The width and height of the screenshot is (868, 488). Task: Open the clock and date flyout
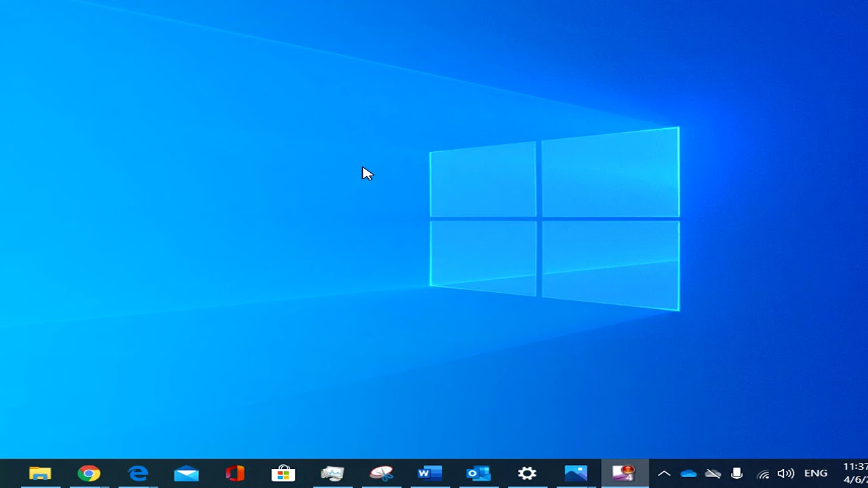click(855, 473)
